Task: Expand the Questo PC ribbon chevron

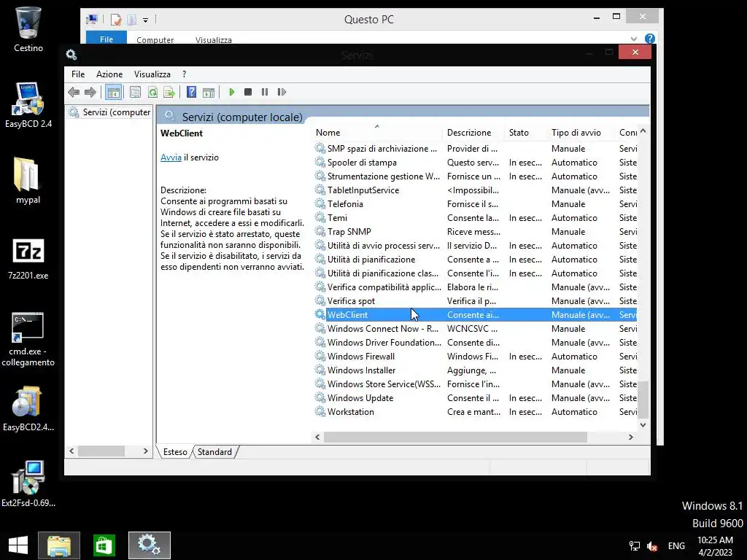Action: click(x=634, y=39)
